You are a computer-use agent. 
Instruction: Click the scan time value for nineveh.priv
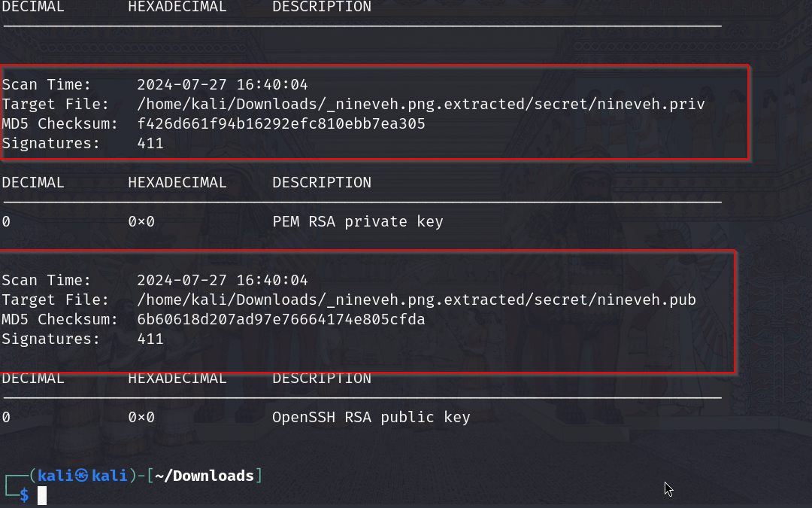coord(223,84)
